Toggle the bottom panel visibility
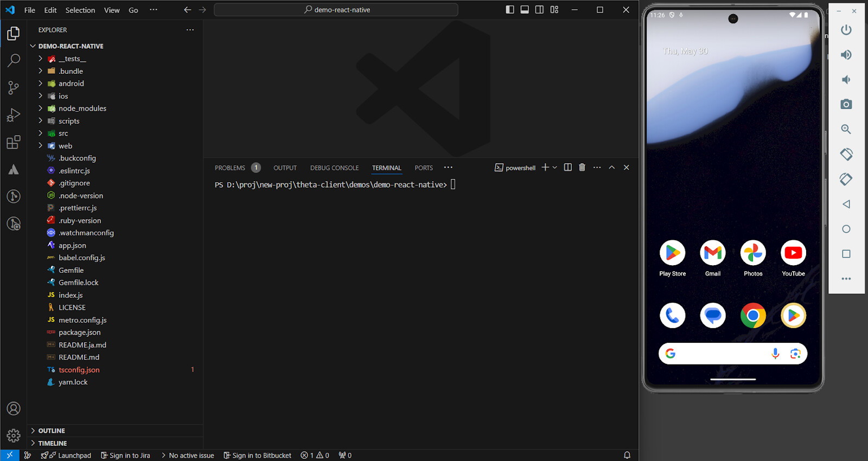Viewport: 868px width, 461px height. [525, 10]
